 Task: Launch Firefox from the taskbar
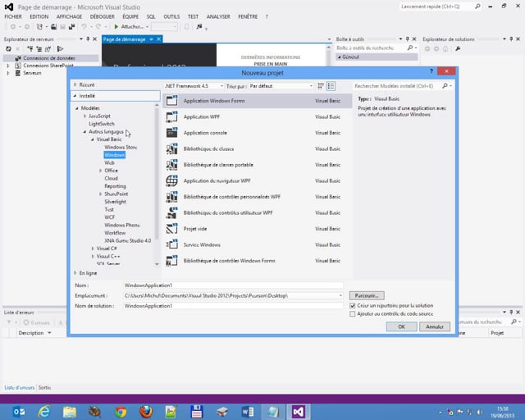[146, 412]
